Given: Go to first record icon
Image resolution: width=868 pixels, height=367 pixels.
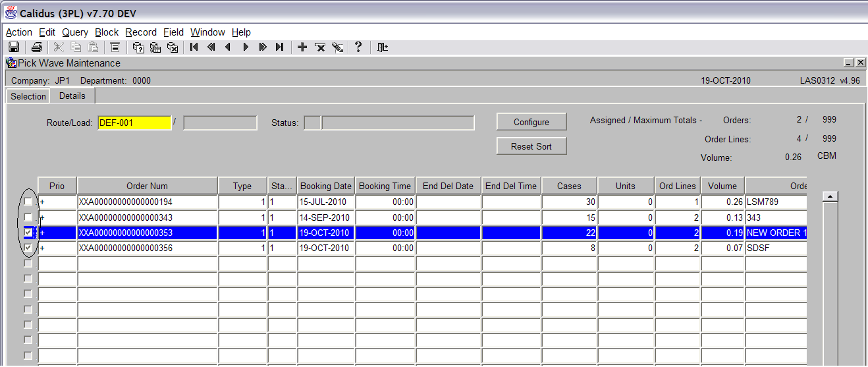Looking at the screenshot, I should pyautogui.click(x=194, y=47).
